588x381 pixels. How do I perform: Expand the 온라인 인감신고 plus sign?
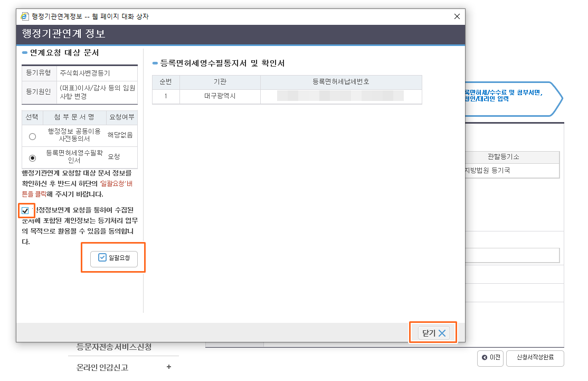(169, 367)
